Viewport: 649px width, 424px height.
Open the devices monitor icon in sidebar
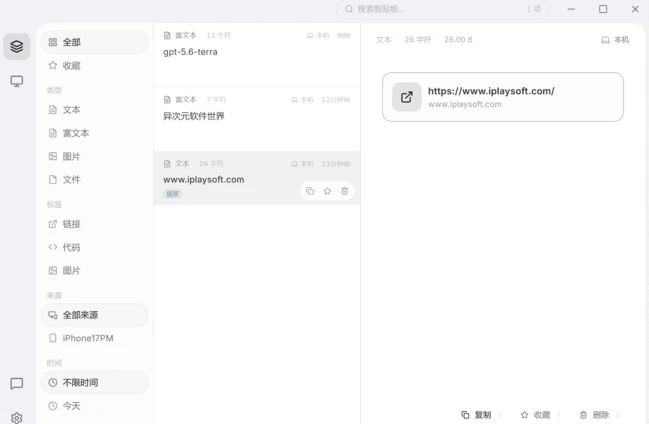click(x=17, y=81)
